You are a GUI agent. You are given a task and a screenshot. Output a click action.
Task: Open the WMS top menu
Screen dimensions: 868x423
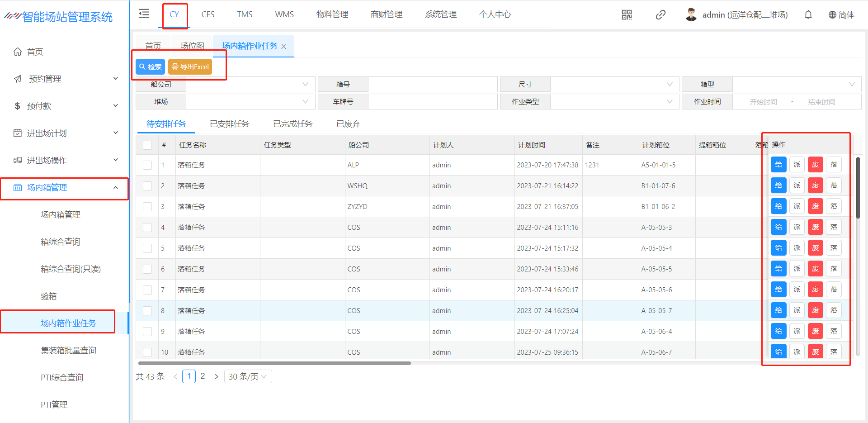pyautogui.click(x=284, y=14)
